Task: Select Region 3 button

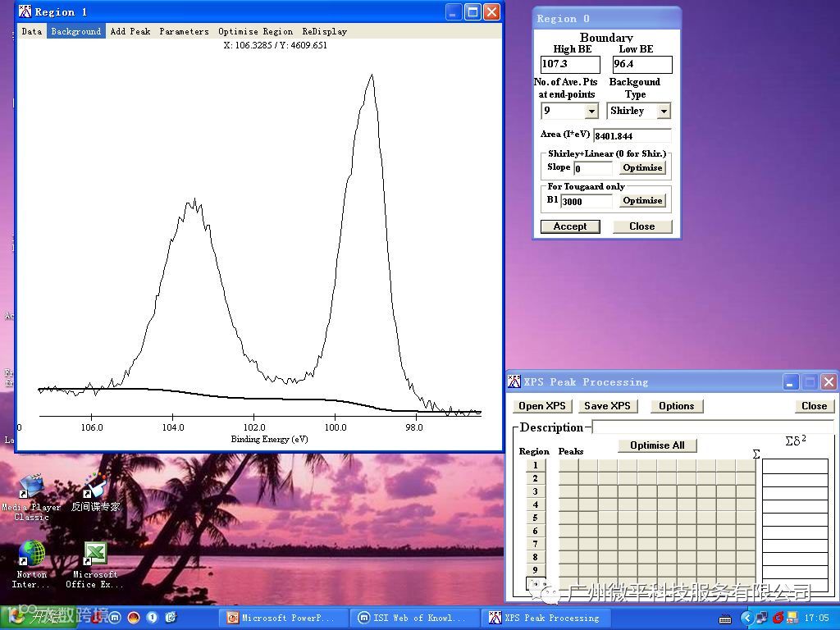Action: pyautogui.click(x=535, y=491)
